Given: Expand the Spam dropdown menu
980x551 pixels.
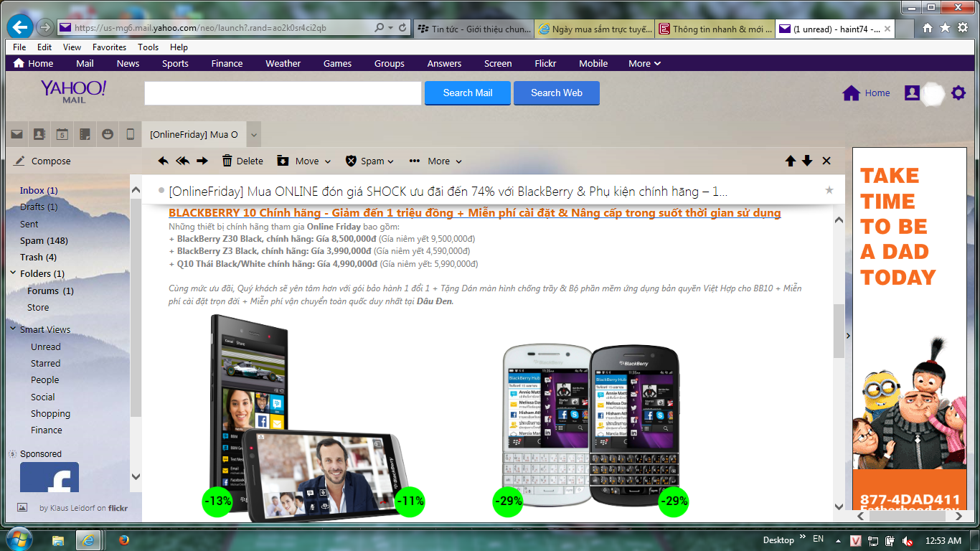Looking at the screenshot, I should 370,161.
